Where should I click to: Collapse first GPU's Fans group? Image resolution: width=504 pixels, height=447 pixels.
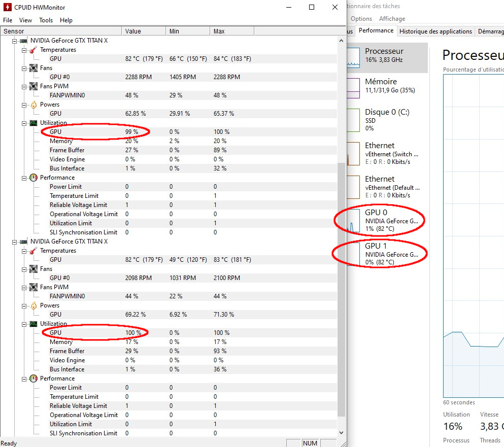24,68
